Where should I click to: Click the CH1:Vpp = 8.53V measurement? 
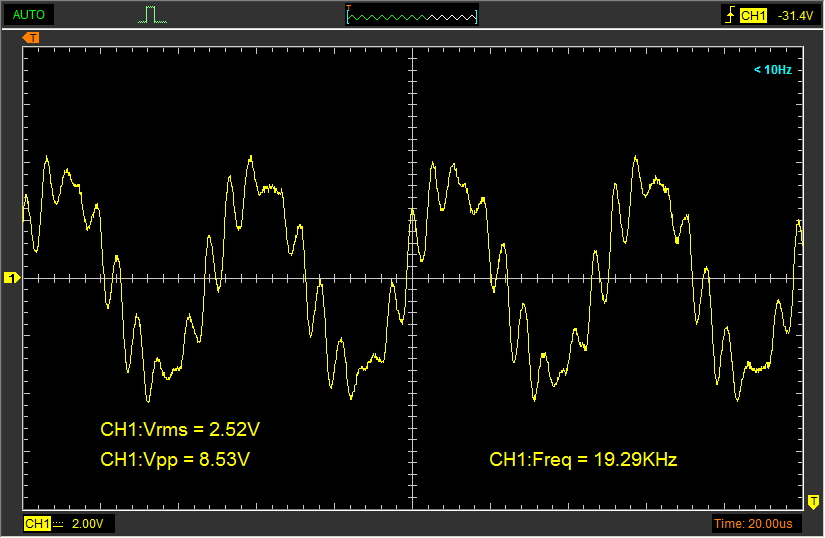pos(175,460)
